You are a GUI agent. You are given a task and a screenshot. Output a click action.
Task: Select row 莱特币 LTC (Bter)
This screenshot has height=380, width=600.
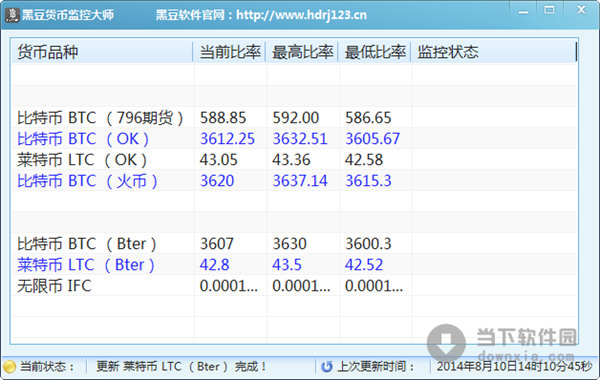tap(294, 264)
